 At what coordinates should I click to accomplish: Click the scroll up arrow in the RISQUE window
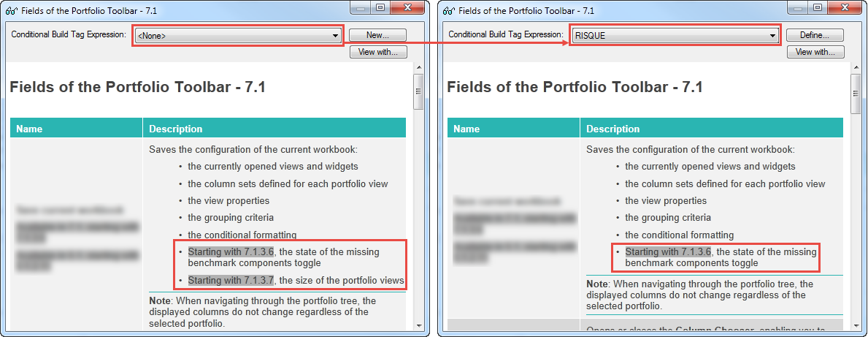(x=856, y=67)
